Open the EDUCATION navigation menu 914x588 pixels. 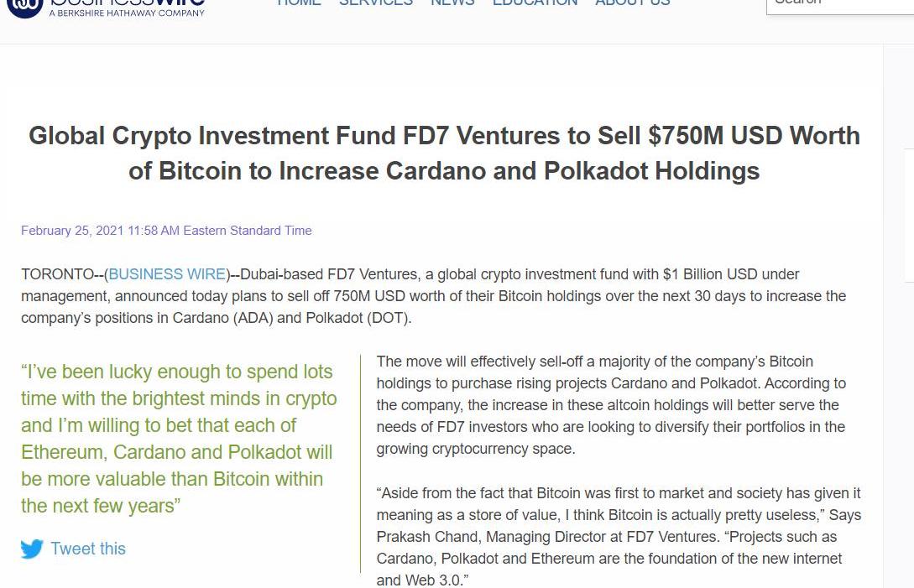535,3
